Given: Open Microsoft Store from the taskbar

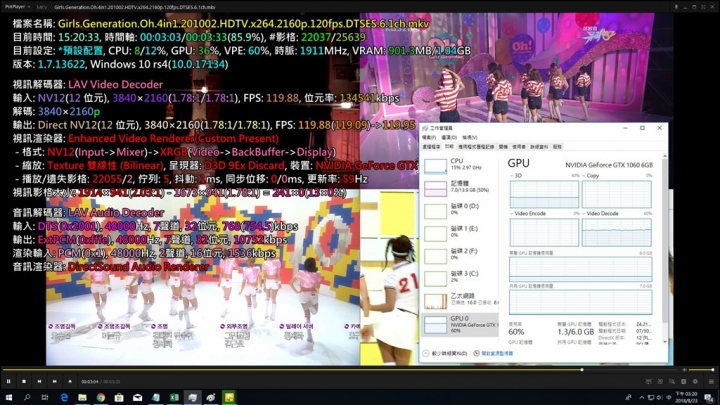Looking at the screenshot, I should 119,397.
